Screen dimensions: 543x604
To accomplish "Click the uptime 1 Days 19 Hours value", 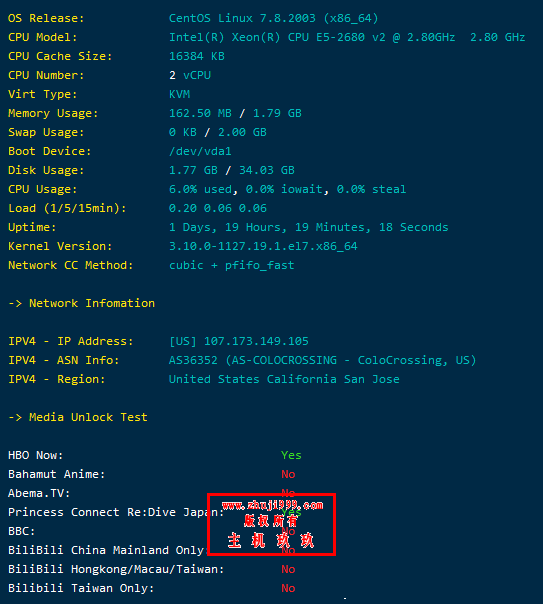I will [308, 227].
